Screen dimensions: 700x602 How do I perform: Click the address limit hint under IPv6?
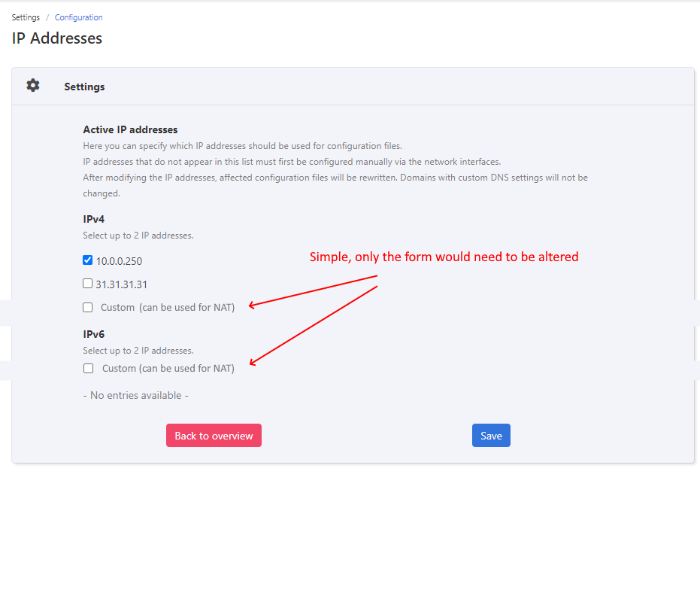[138, 351]
